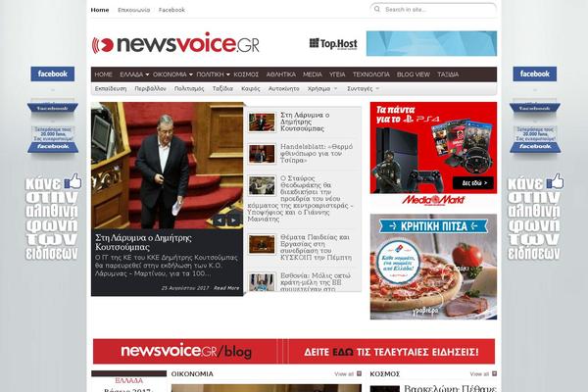Open the HOME item in main navigation
This screenshot has width=588, height=392.
[x=104, y=74]
